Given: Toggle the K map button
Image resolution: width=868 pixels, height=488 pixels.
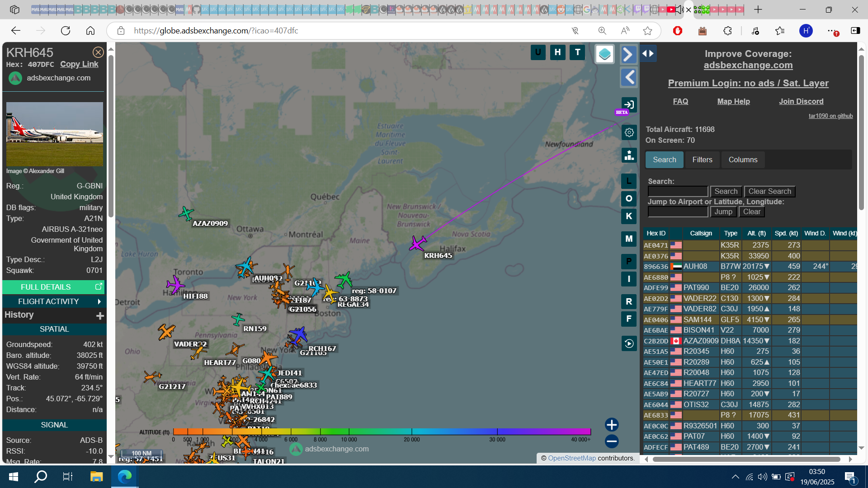Looking at the screenshot, I should tap(629, 216).
